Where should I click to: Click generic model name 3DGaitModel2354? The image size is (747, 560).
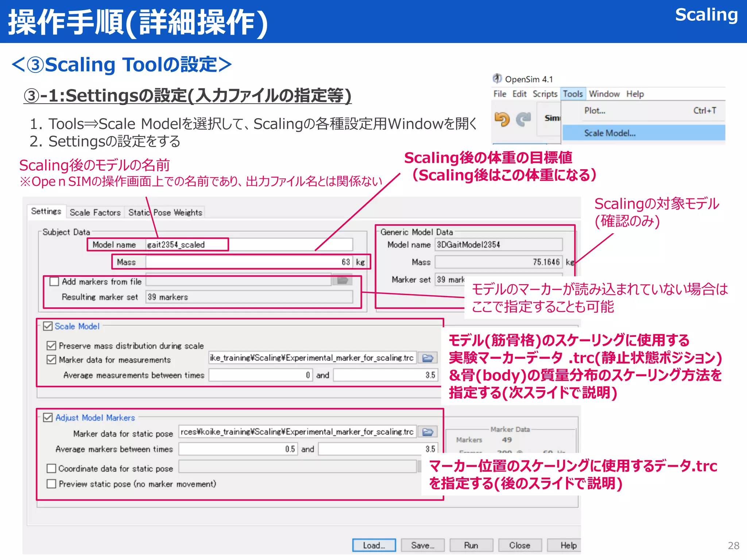(x=499, y=245)
